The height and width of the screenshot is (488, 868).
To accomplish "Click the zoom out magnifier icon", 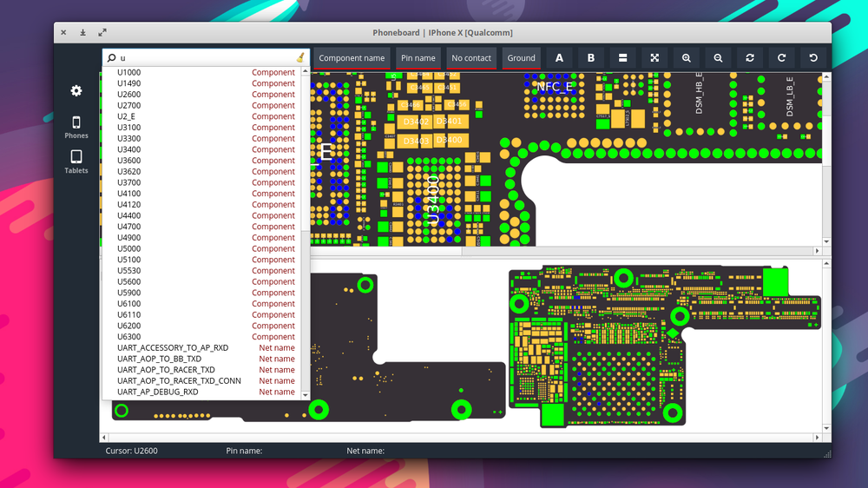I will pos(718,58).
